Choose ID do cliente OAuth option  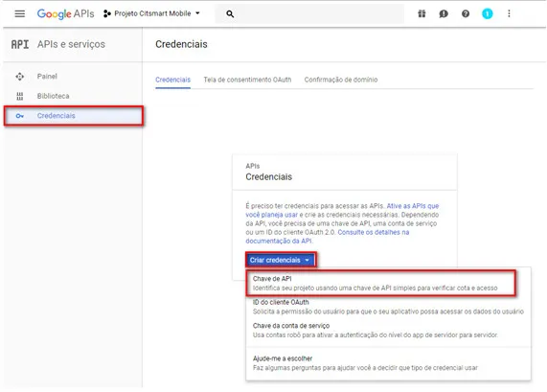tap(388, 307)
